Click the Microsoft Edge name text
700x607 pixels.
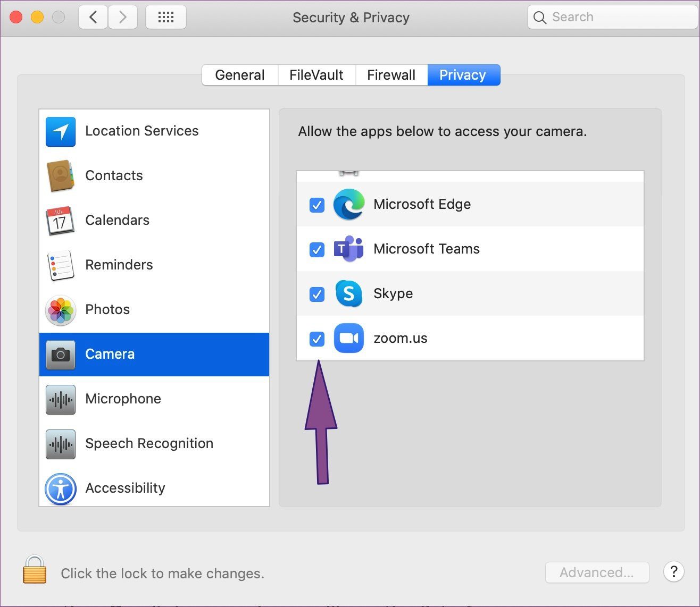point(422,204)
